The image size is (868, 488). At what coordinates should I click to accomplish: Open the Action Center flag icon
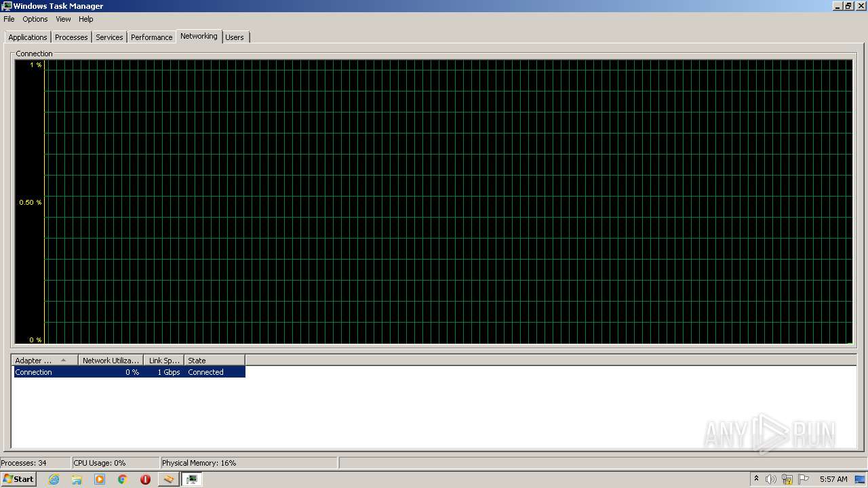point(804,479)
